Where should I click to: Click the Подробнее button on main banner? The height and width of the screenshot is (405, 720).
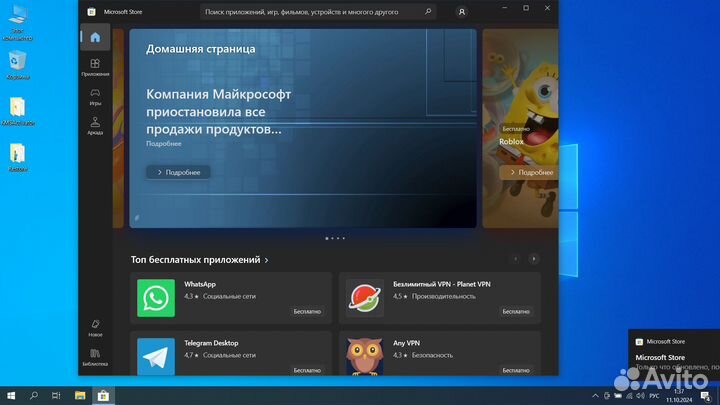coord(178,172)
